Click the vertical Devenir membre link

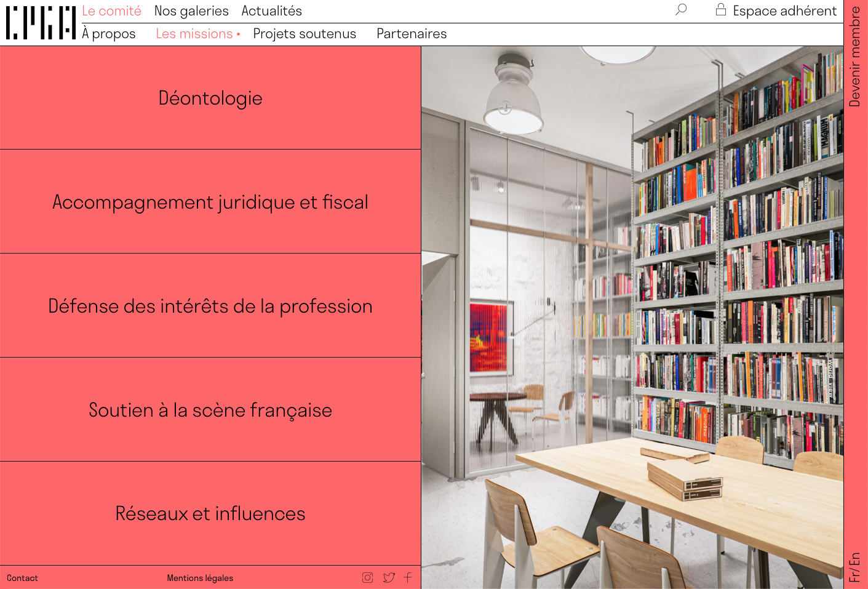click(x=855, y=57)
